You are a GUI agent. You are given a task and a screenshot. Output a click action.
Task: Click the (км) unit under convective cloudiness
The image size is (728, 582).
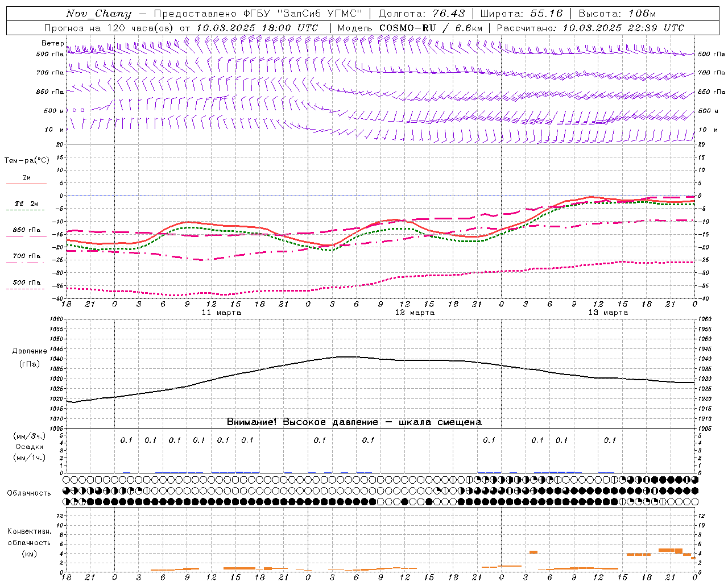coord(30,554)
